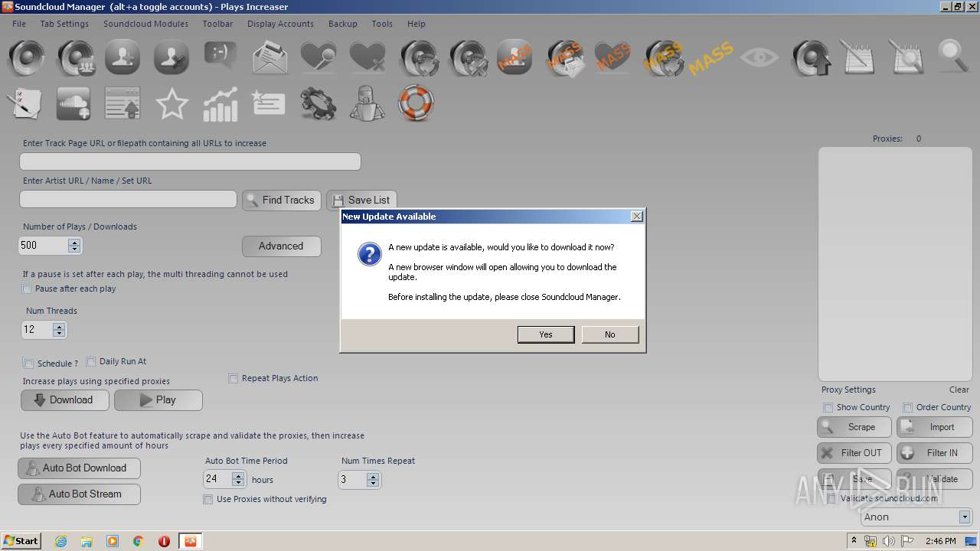The image size is (980, 551).
Task: Open the Help menu
Action: coord(416,24)
